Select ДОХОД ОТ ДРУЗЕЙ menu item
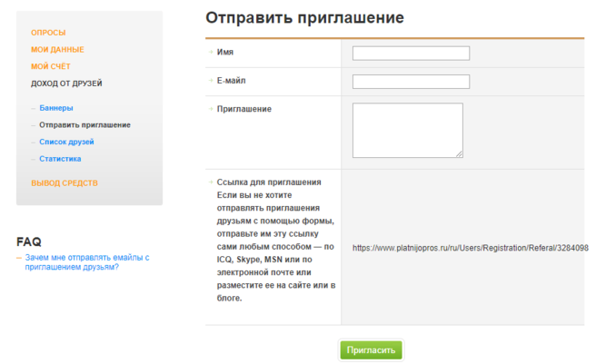 [x=66, y=84]
